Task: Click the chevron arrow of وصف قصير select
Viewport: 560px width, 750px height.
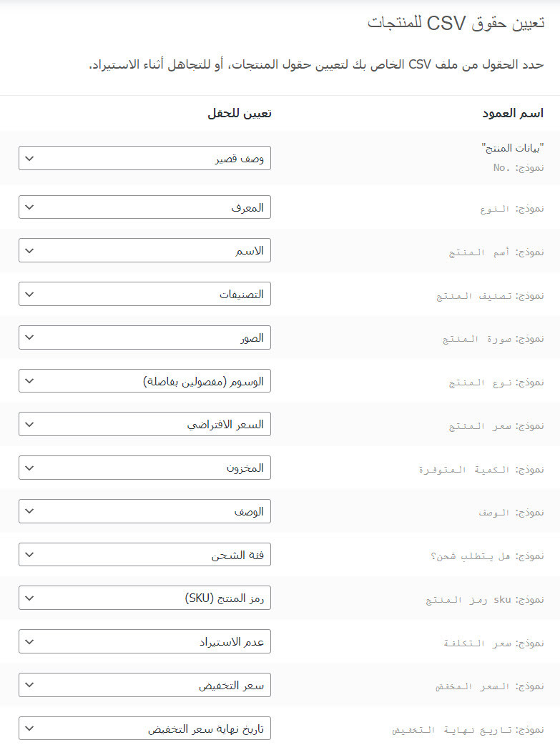Action: point(29,158)
